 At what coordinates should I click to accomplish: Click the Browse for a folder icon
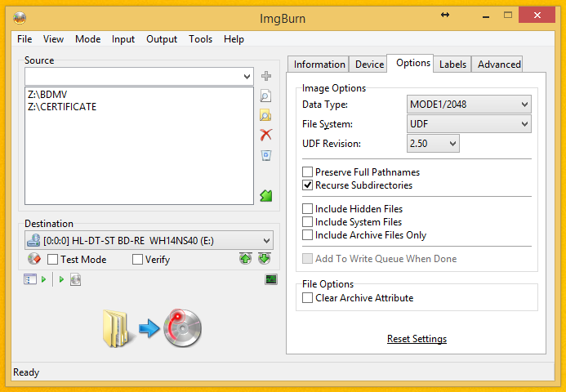pos(265,115)
